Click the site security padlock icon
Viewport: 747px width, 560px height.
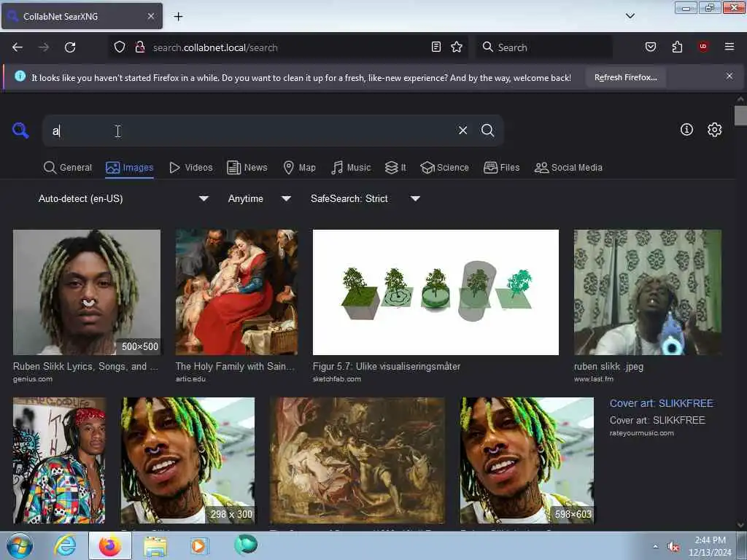(x=139, y=47)
